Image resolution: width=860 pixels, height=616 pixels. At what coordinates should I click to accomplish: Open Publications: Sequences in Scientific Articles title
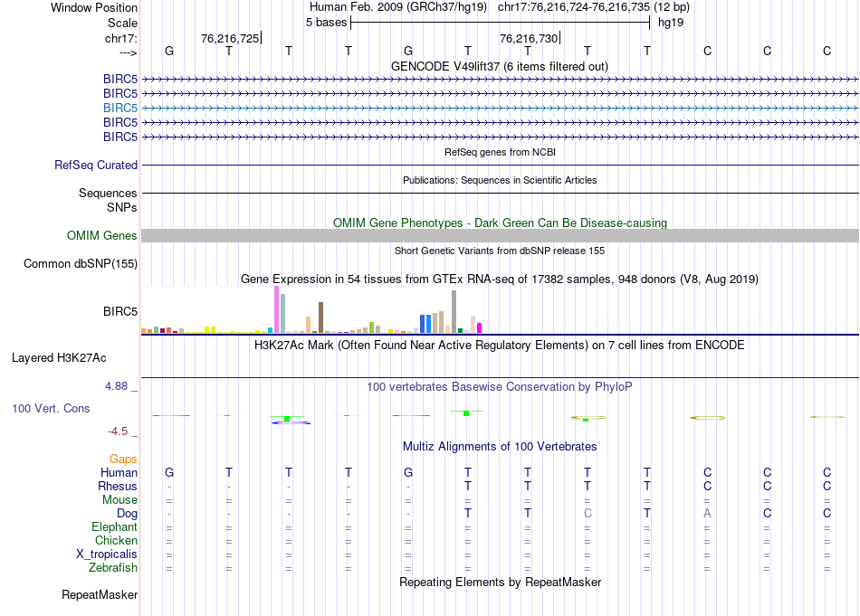point(500,180)
